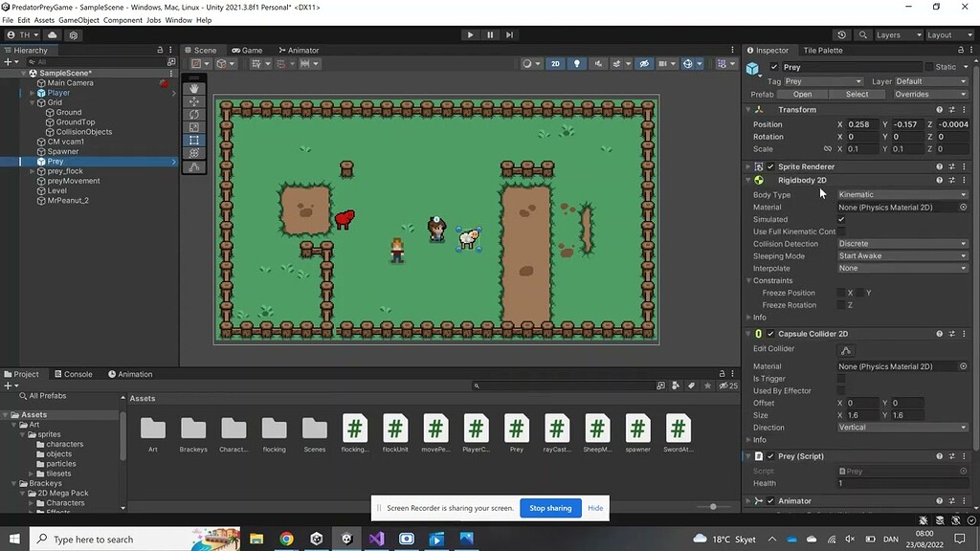Collapse the Transform component section
The width and height of the screenshot is (980, 551).
749,109
